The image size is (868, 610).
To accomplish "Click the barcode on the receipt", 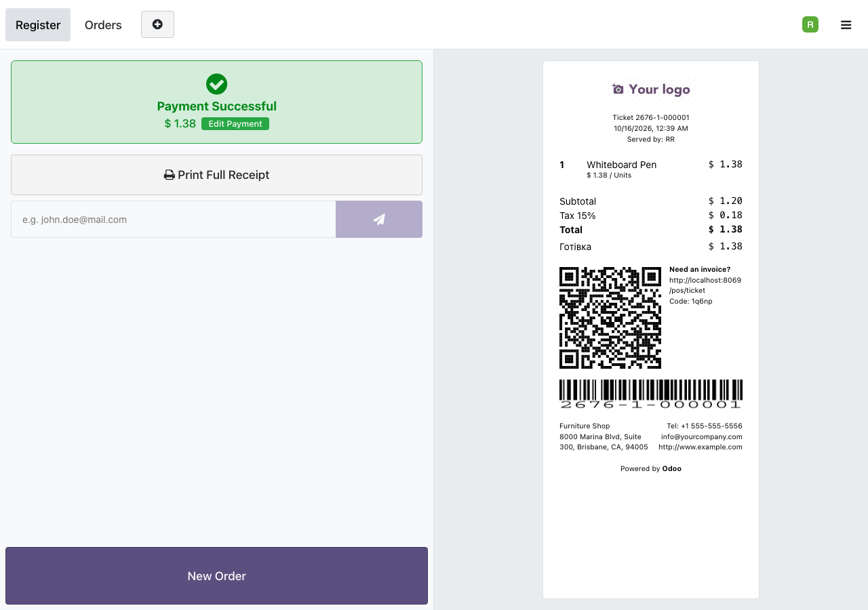I will tap(651, 394).
